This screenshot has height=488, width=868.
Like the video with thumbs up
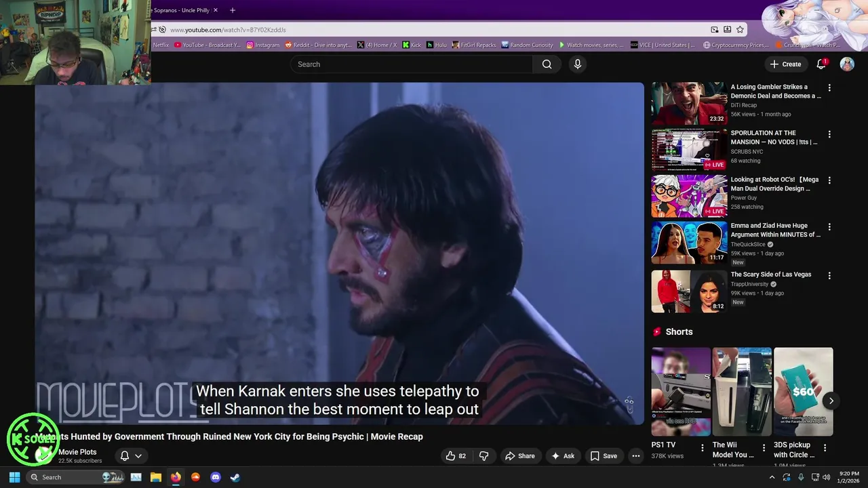click(x=456, y=456)
